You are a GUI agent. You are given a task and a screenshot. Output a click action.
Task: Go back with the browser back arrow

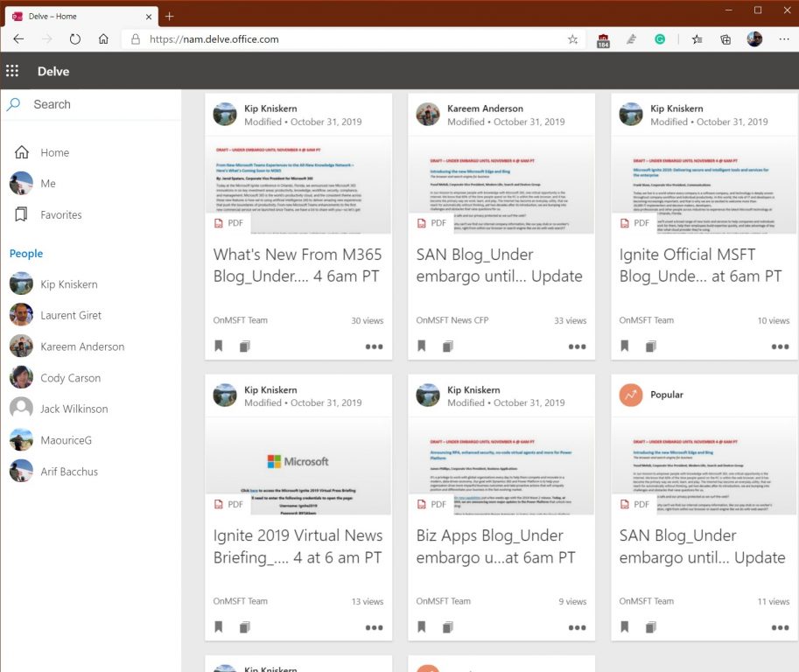[19, 39]
